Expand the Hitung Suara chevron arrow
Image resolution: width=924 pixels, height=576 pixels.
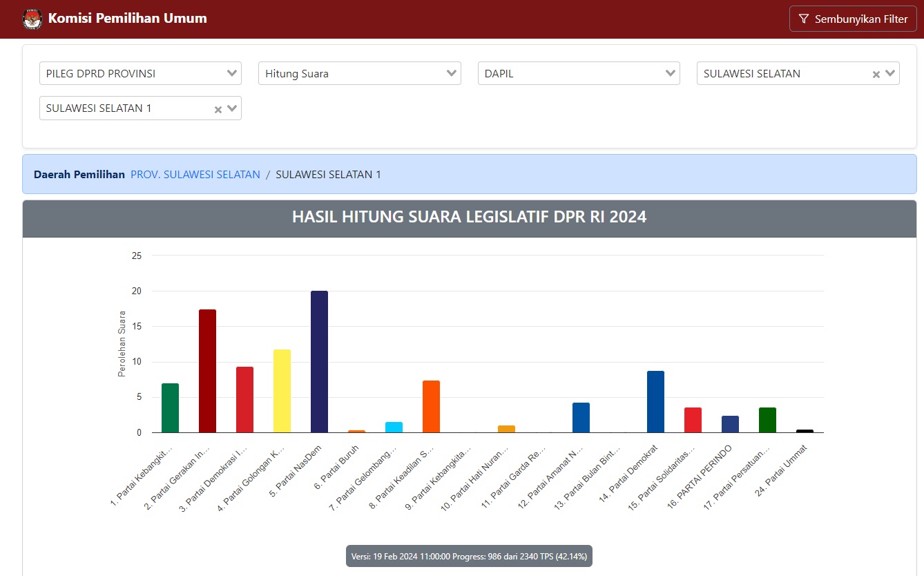(452, 73)
